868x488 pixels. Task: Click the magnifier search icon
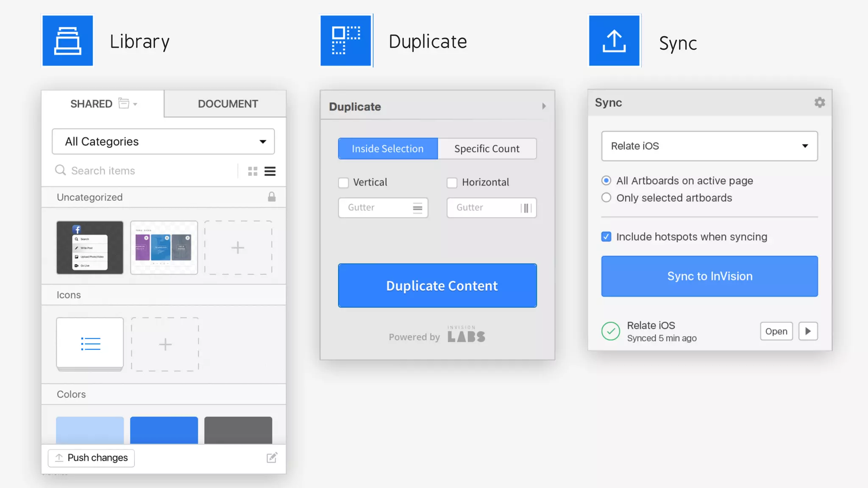61,170
